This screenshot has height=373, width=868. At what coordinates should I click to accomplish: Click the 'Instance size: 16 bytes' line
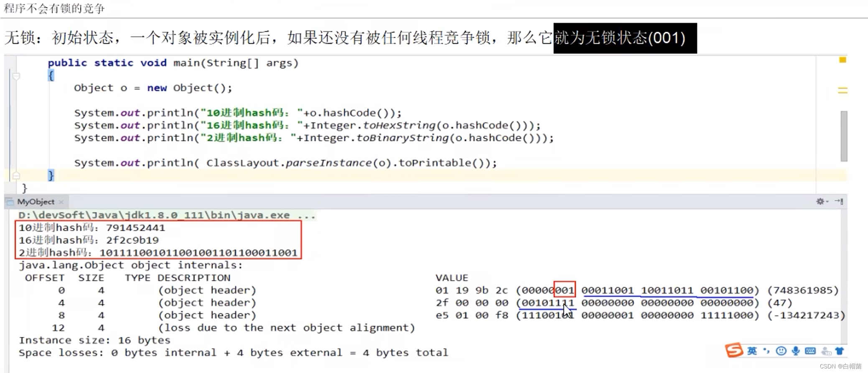point(94,340)
